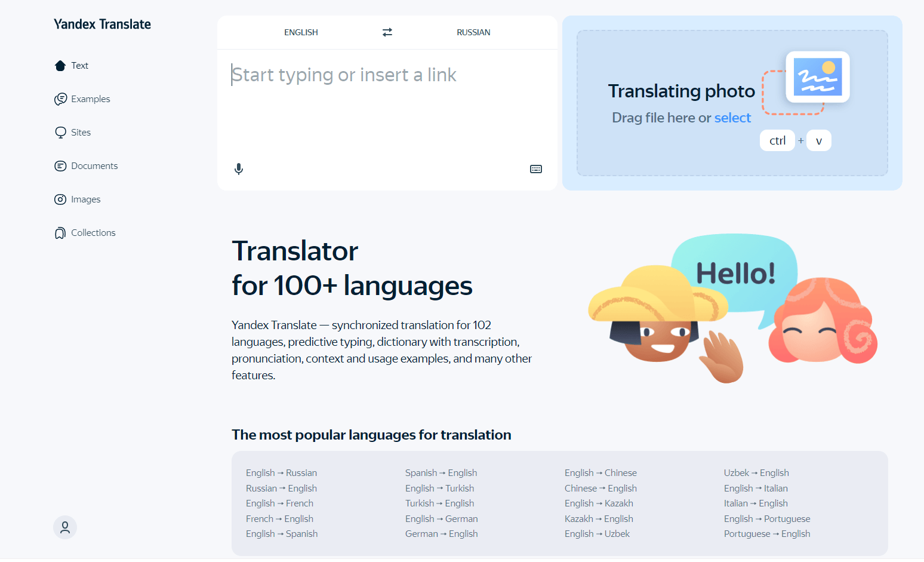The width and height of the screenshot is (924, 562).
Task: Open Turkish → English link
Action: (x=439, y=503)
